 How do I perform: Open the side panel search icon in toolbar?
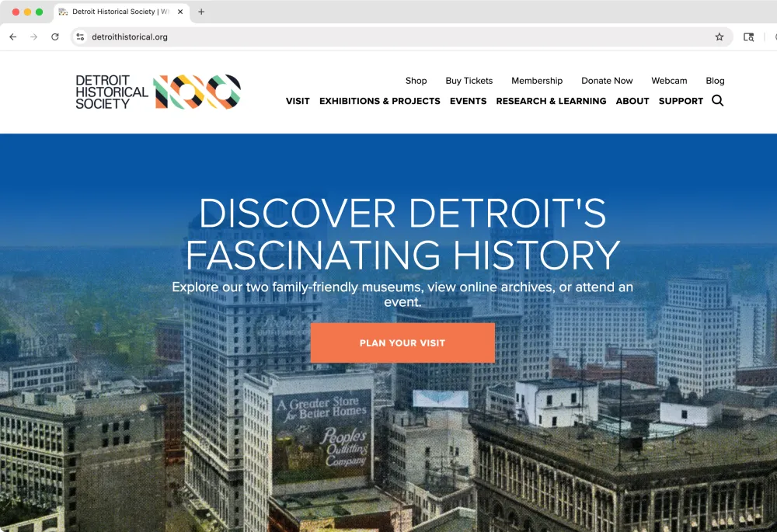pos(748,37)
